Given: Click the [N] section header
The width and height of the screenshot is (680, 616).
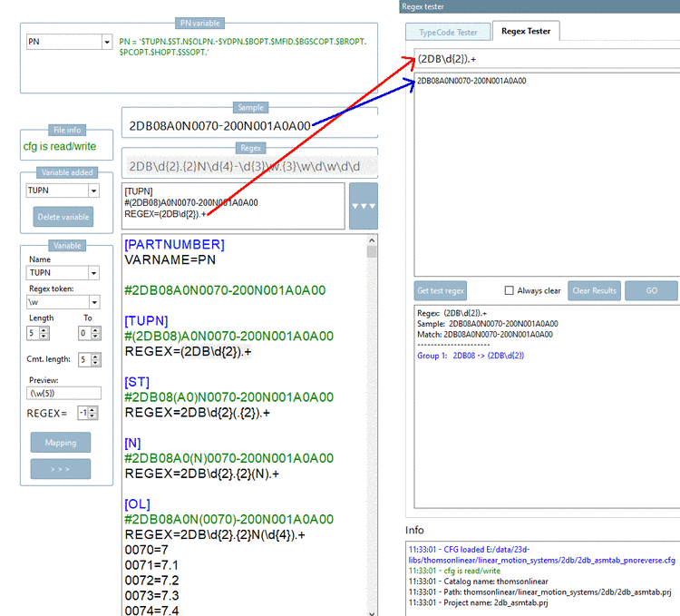Looking at the screenshot, I should [x=132, y=444].
